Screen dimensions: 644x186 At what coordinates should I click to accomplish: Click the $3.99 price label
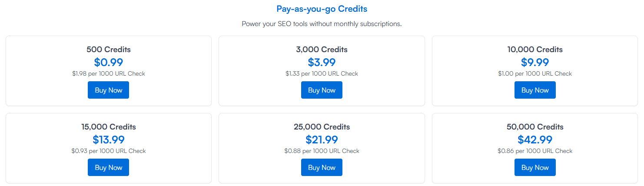[x=322, y=62]
